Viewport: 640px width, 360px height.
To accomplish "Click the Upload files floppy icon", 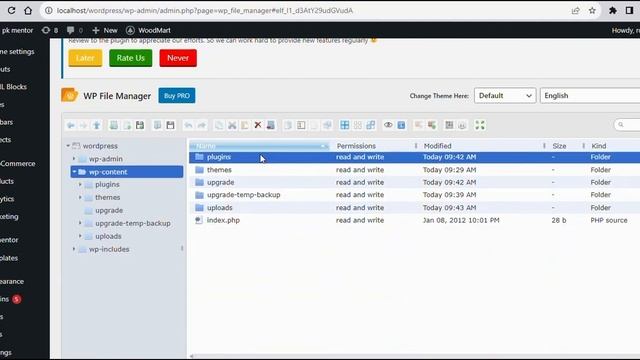I will (x=140, y=125).
